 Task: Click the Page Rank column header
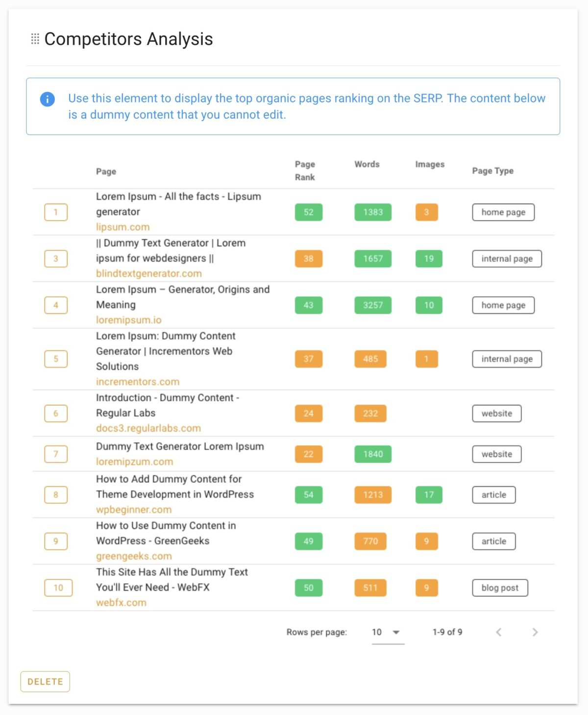point(305,171)
